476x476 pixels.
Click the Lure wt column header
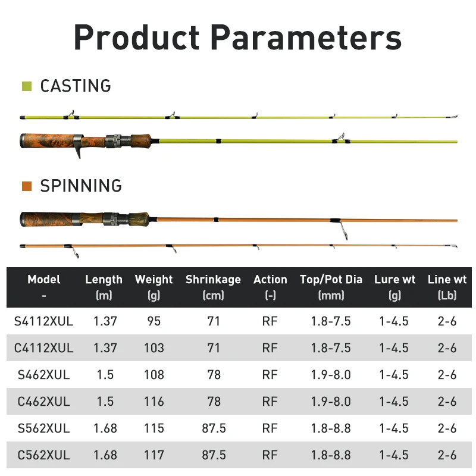[x=394, y=287]
